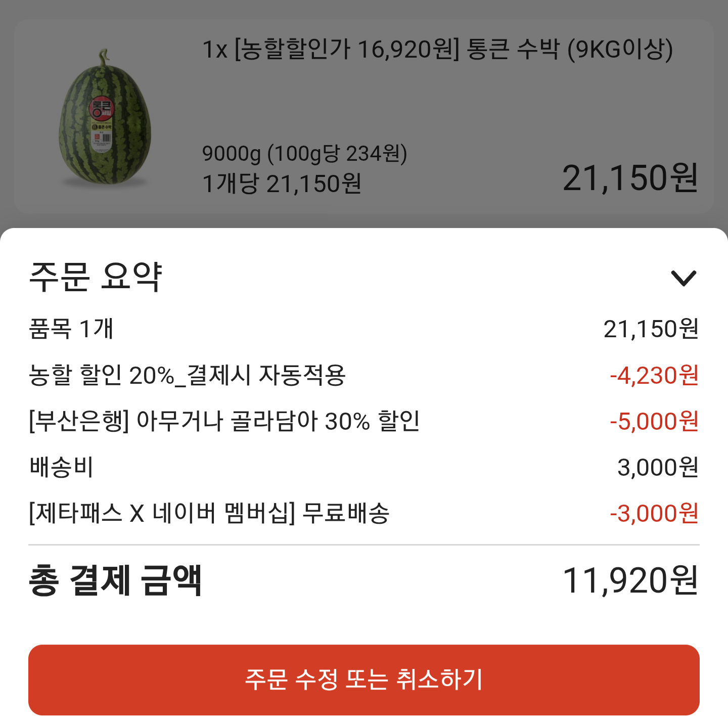This screenshot has height=724, width=728.
Task: Click the 부산은행 30% 할인 line
Action: click(x=224, y=421)
